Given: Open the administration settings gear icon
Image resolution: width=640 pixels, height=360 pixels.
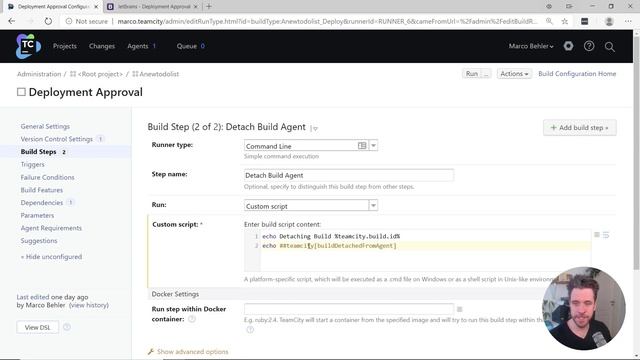Looking at the screenshot, I should point(568,46).
